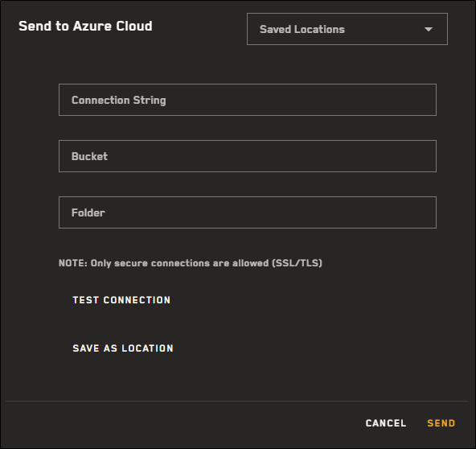Choose a location from Saved Locations combo box
476x449 pixels.
[347, 29]
